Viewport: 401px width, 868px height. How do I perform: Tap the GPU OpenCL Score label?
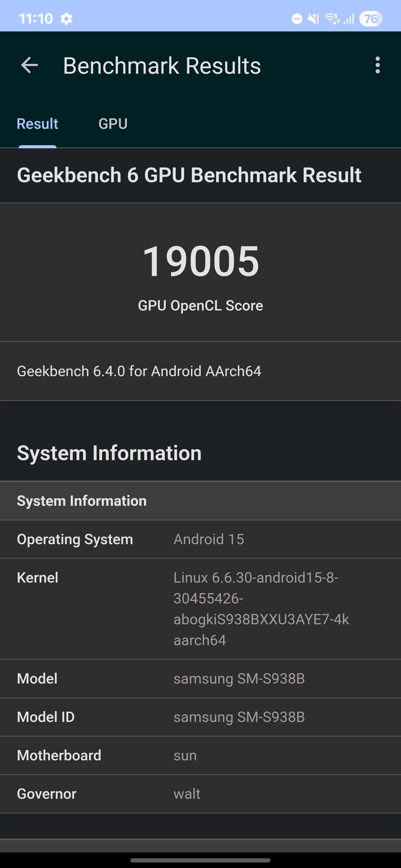pyautogui.click(x=201, y=306)
